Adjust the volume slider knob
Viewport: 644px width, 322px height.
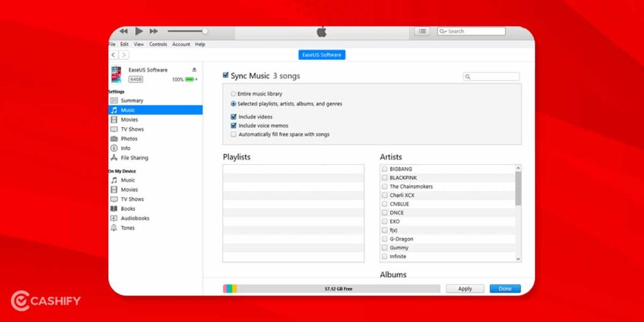tap(205, 31)
